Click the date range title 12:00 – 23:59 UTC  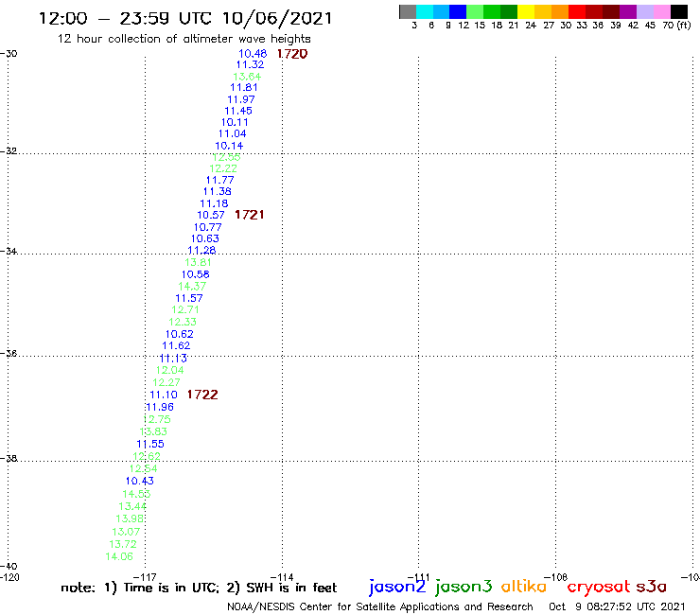pos(185,19)
